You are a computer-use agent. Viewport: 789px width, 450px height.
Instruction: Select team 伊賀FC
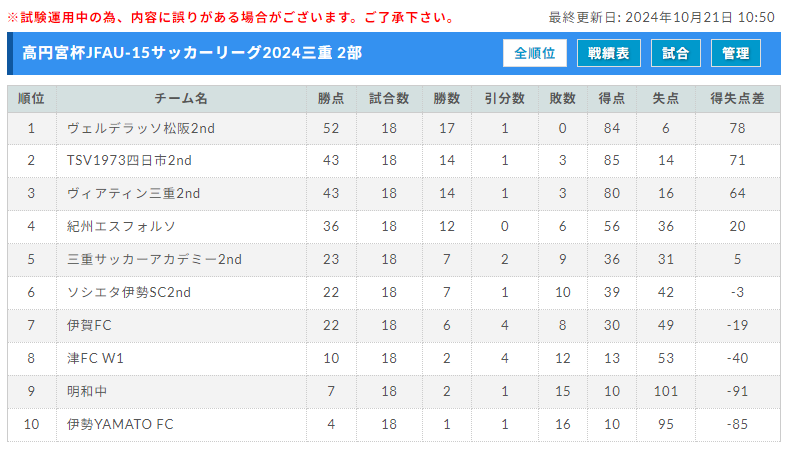tap(89, 325)
